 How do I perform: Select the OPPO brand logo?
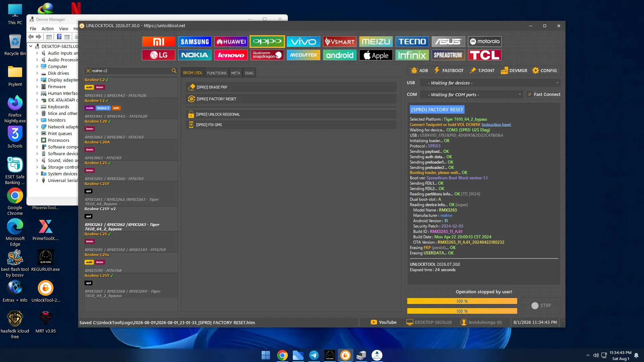tap(267, 42)
